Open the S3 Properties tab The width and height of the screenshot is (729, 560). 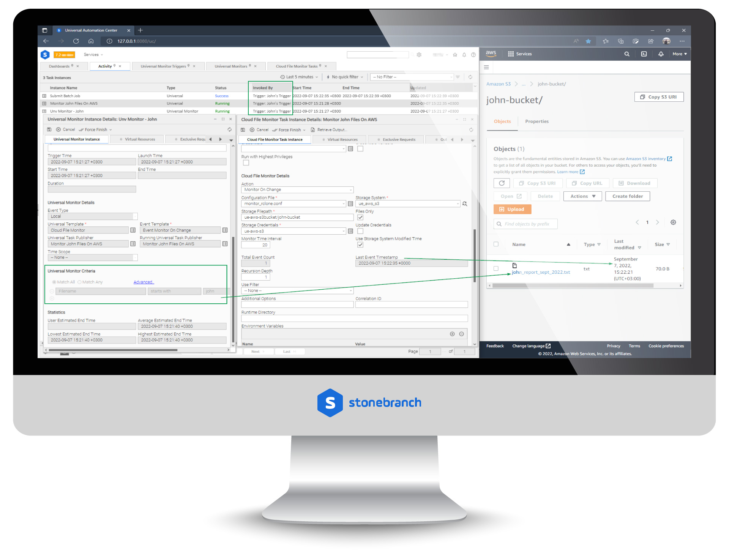point(537,121)
